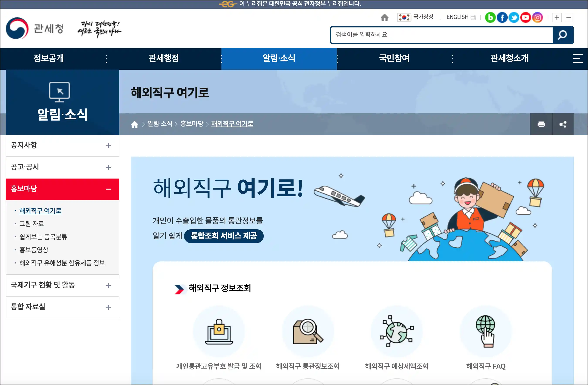Open the Facebook social icon
Screen dimensions: 588x385
(502, 17)
